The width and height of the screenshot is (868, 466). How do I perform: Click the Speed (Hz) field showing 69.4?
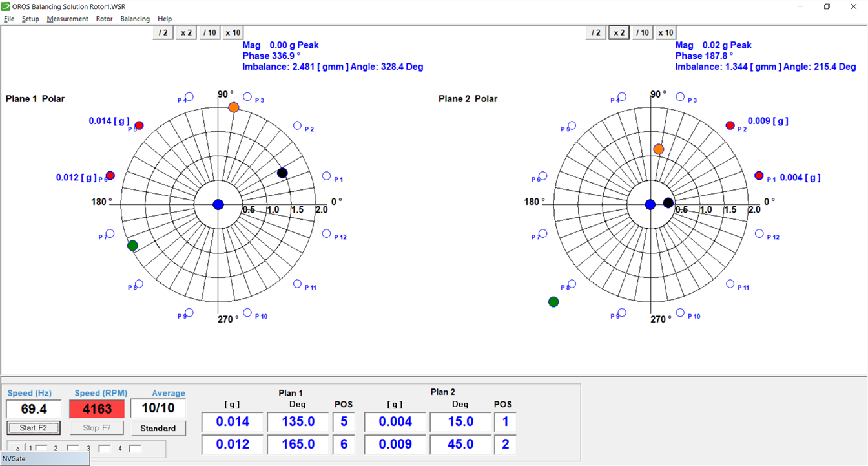point(34,409)
